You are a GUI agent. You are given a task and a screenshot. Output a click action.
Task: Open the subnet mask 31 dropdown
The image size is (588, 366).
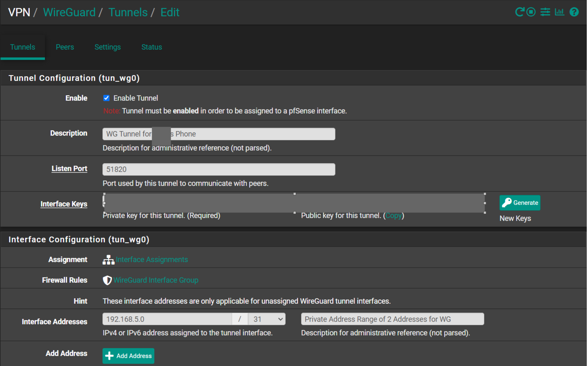[267, 319]
